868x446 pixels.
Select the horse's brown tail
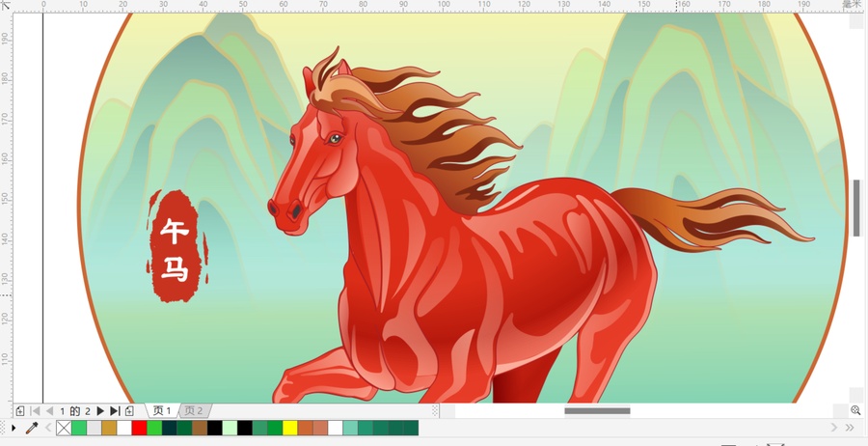[x=714, y=219]
